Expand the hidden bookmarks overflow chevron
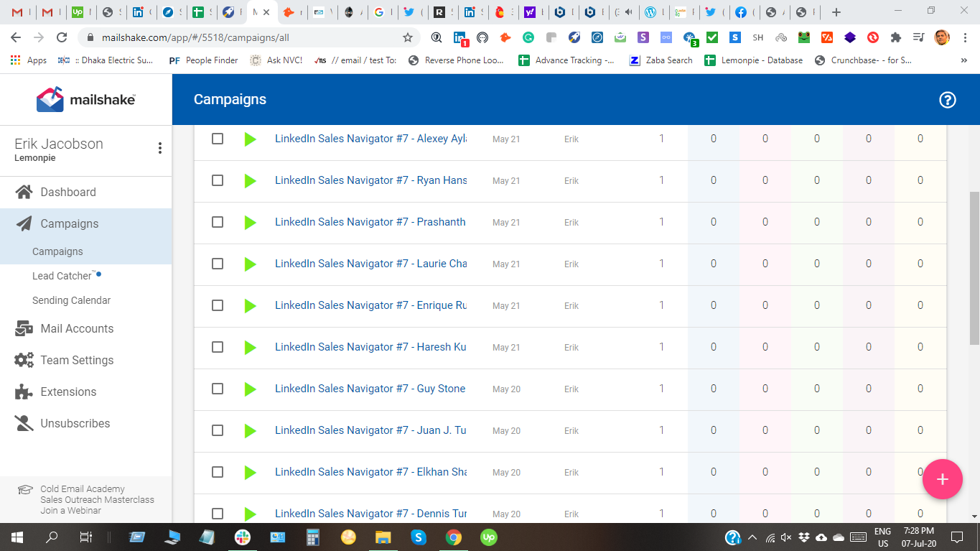Screen dimensions: 980x551 point(963,60)
